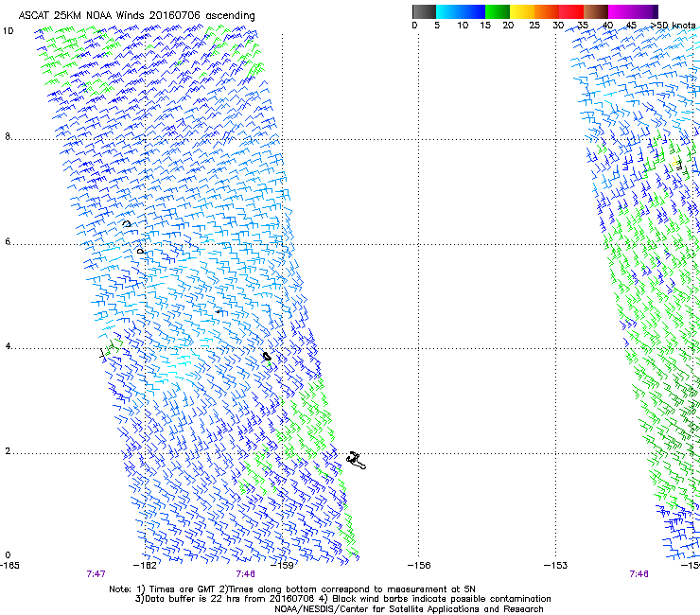Choose the brown 35–40 knot legend segment
Screen dimensions: 700x615
pyautogui.click(x=596, y=11)
